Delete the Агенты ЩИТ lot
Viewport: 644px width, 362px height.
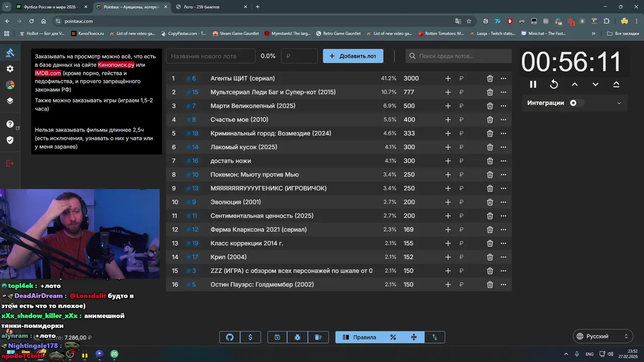point(490,78)
